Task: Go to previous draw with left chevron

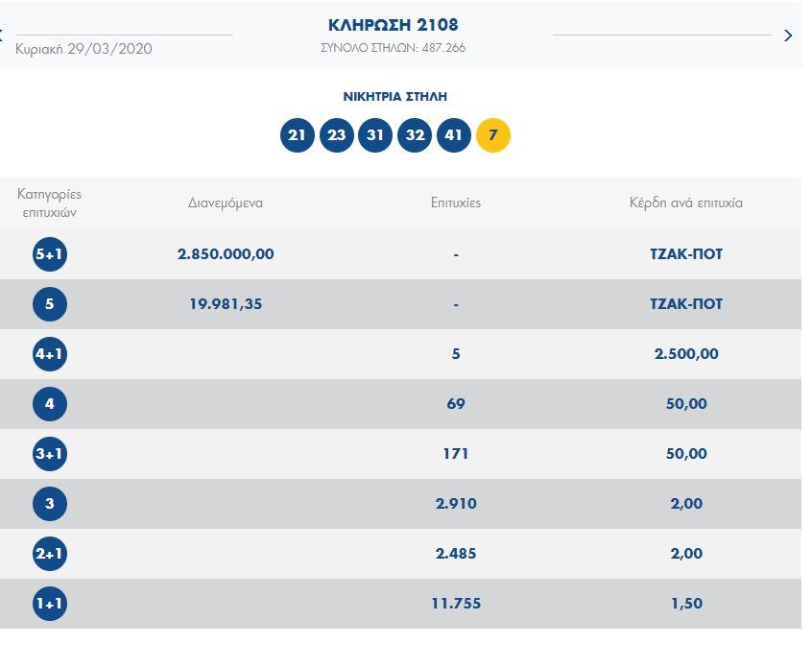Action: tap(3, 36)
